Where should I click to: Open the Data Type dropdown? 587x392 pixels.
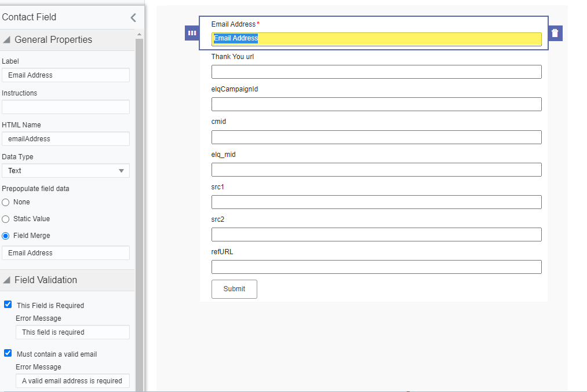click(65, 171)
